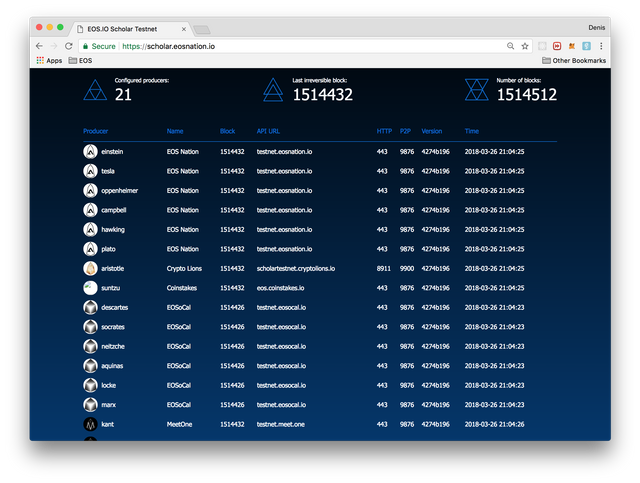
Task: Click the API URL column header
Action: (x=268, y=131)
